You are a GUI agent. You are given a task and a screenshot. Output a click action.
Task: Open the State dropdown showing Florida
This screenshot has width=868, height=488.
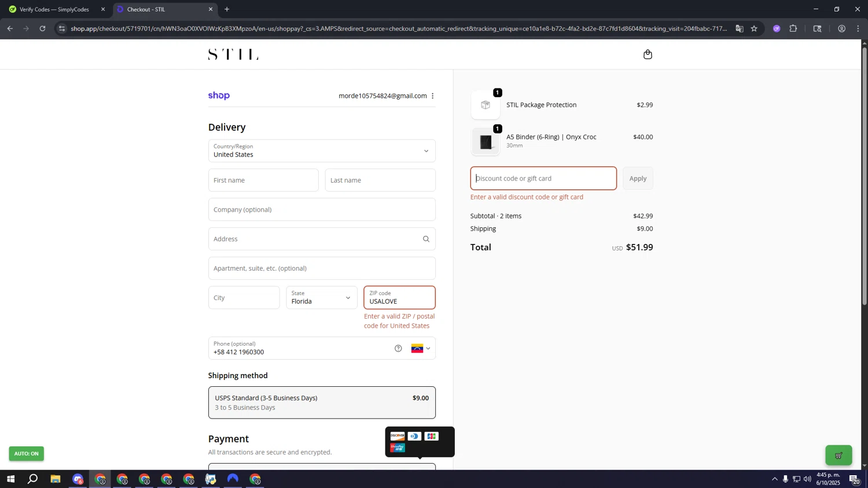(322, 298)
